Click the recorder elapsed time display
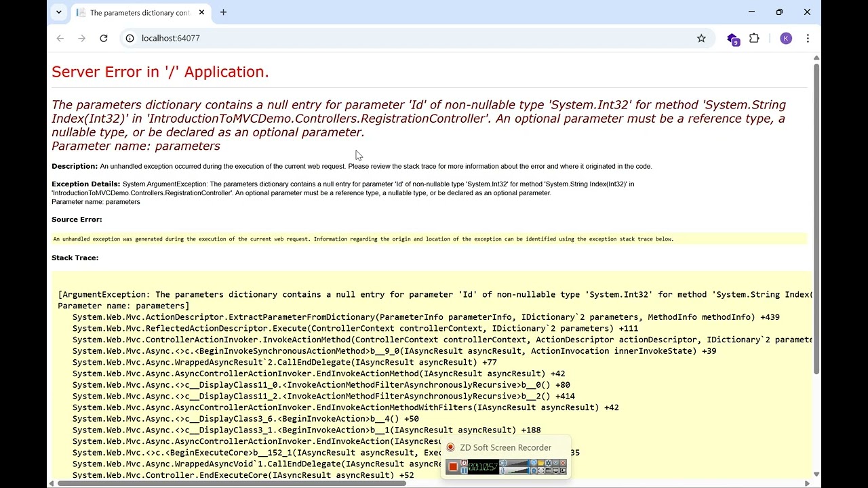 pyautogui.click(x=484, y=467)
